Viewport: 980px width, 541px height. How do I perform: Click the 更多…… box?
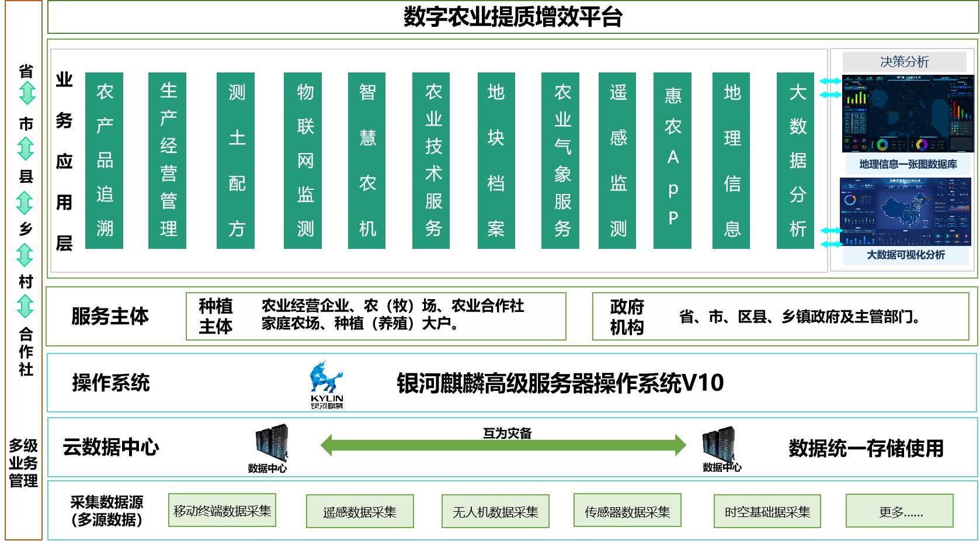click(899, 511)
